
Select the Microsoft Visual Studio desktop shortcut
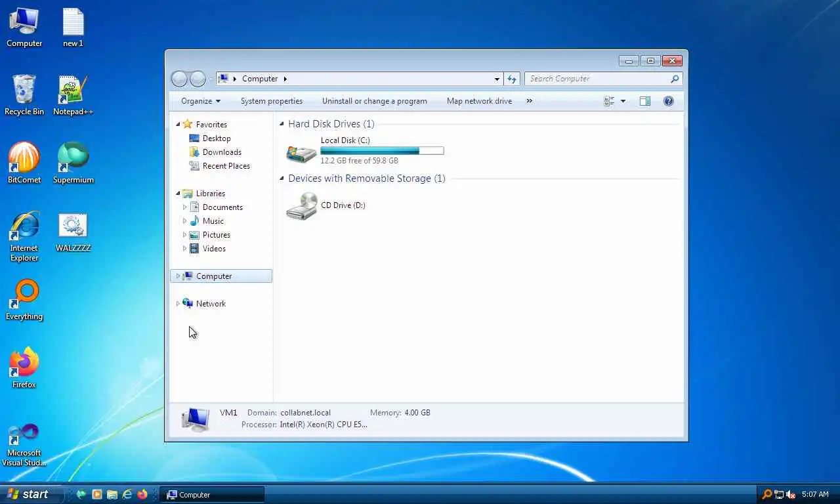[24, 445]
